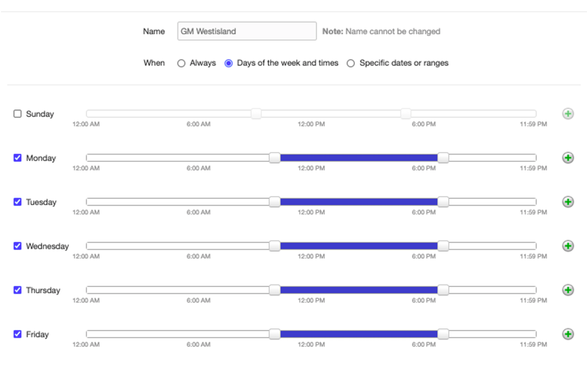Add a time range for Monday
588x368 pixels.
click(x=568, y=158)
